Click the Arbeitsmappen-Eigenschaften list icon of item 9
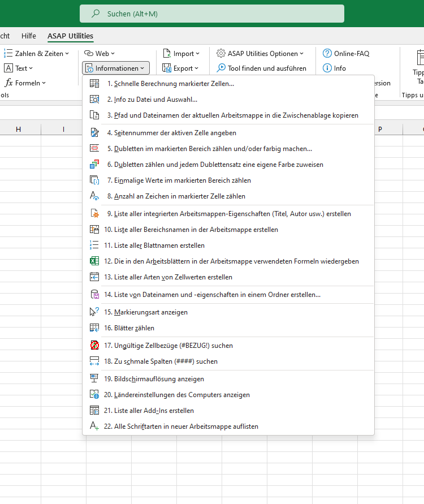424x504 pixels. click(x=94, y=213)
